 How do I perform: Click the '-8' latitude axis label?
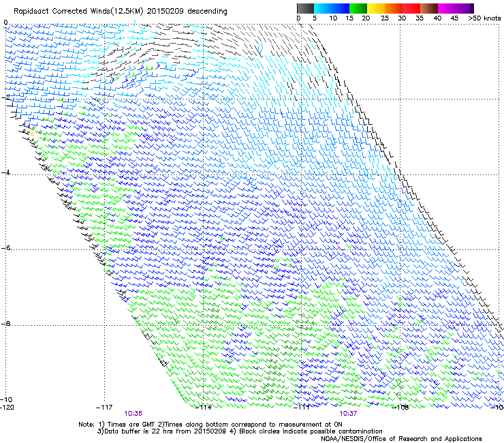pos(5,323)
